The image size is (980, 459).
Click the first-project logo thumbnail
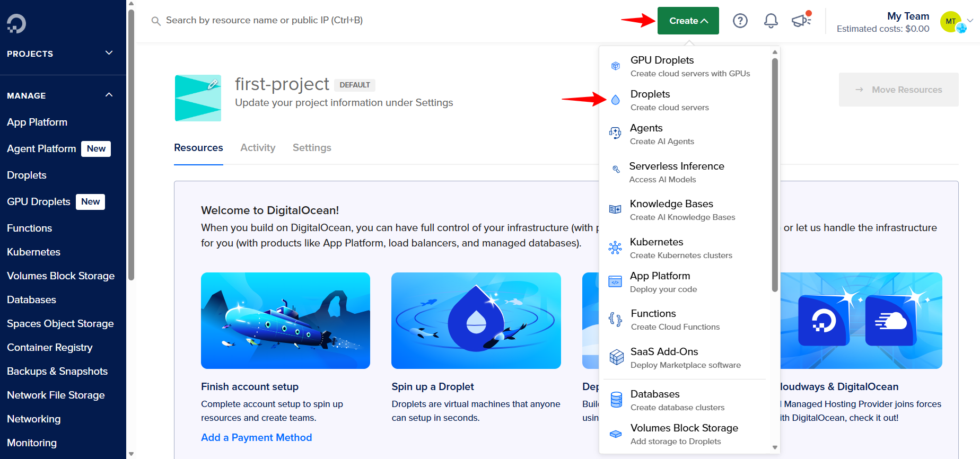[x=198, y=98]
